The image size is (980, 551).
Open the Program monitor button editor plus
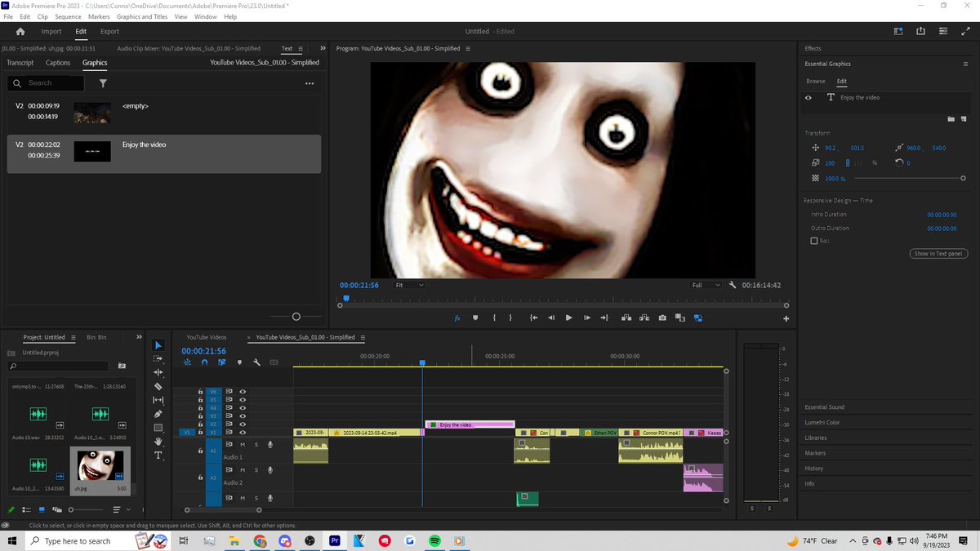click(x=786, y=318)
